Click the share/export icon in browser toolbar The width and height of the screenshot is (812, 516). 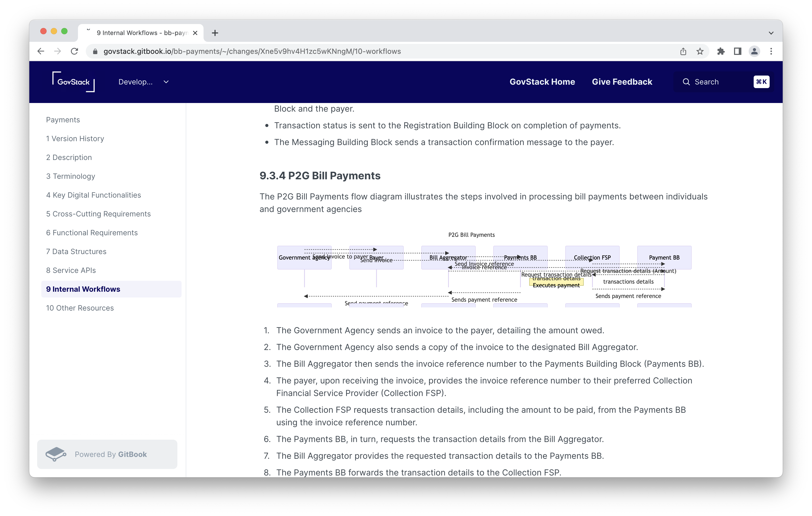click(x=683, y=51)
